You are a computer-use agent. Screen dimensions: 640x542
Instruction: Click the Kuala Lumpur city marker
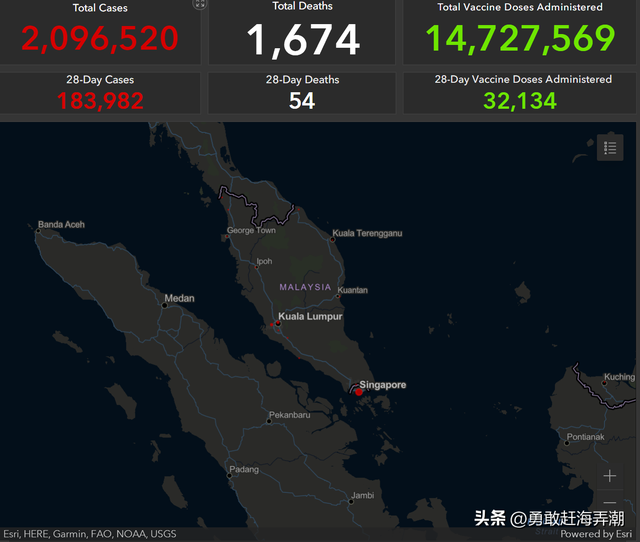point(278,323)
